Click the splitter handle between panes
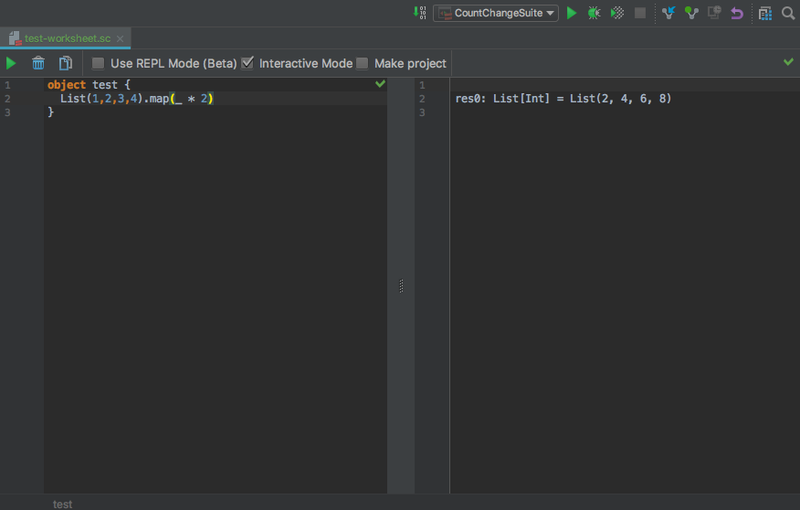The height and width of the screenshot is (510, 800). click(401, 286)
